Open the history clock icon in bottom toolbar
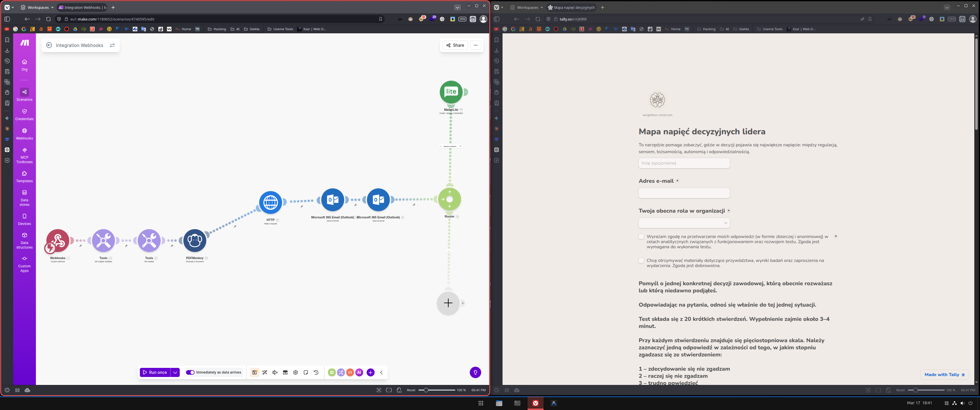Image resolution: width=980 pixels, height=410 pixels. point(316,372)
